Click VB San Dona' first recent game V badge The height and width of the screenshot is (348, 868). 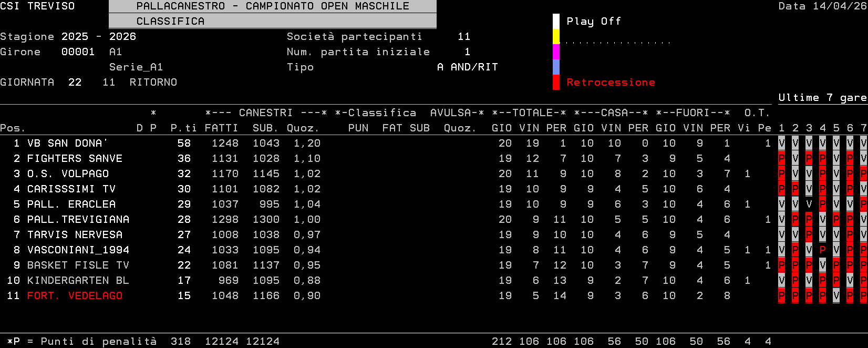[781, 144]
